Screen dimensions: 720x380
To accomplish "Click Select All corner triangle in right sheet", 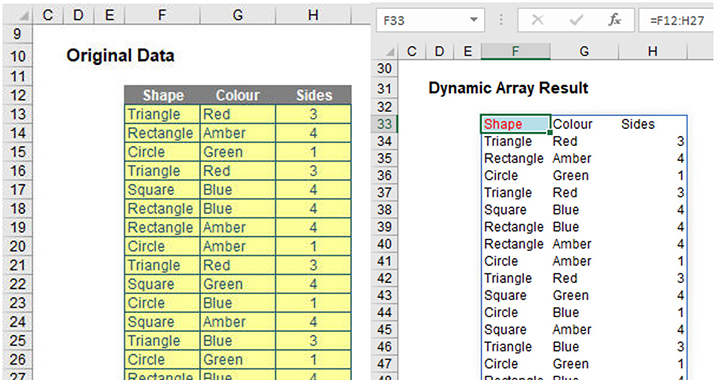I will (390, 52).
